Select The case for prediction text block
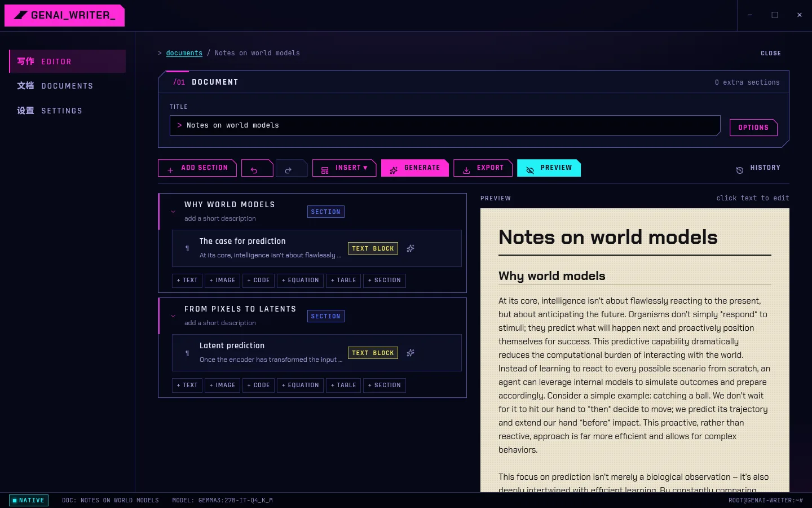Viewport: 812px width, 508px height. [x=317, y=248]
